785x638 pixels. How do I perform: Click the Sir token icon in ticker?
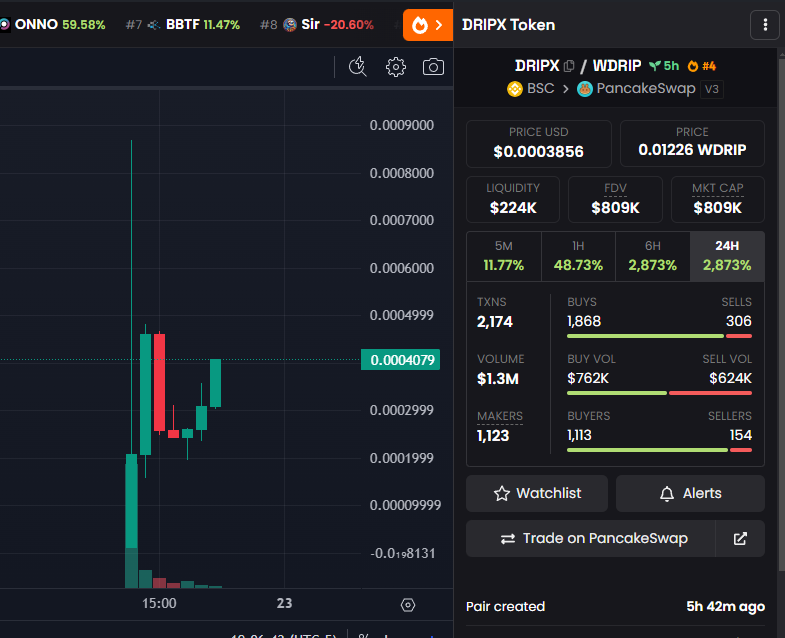pyautogui.click(x=289, y=25)
